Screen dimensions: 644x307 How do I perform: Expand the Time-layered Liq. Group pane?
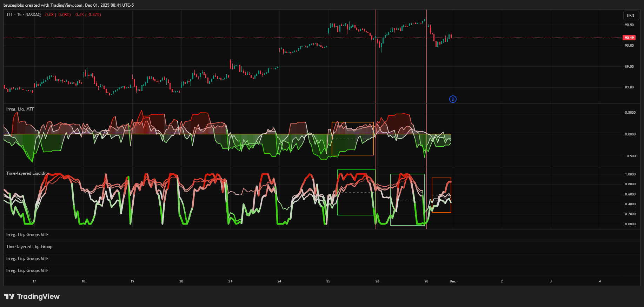(x=29, y=247)
